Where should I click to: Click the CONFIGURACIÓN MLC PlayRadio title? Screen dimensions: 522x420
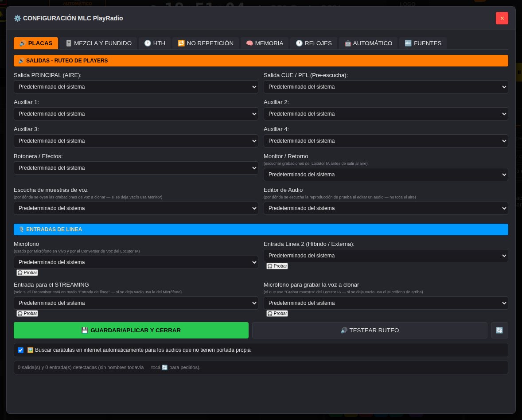point(69,18)
